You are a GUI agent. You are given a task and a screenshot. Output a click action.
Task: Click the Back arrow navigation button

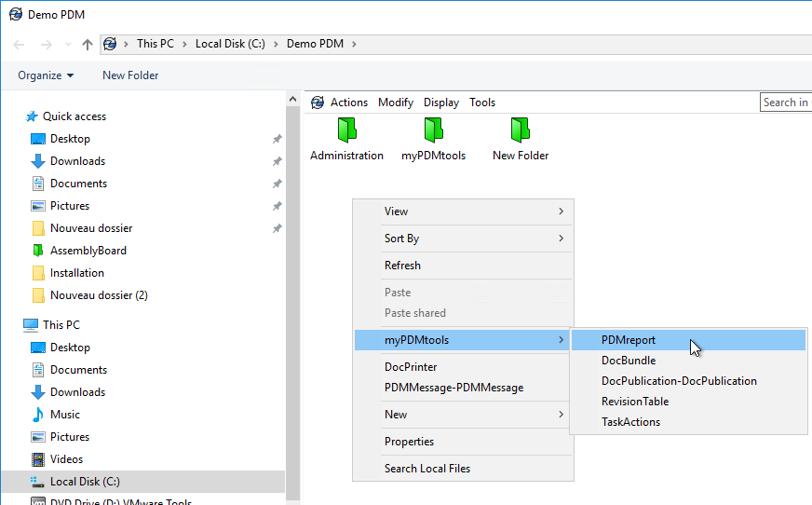pyautogui.click(x=19, y=44)
